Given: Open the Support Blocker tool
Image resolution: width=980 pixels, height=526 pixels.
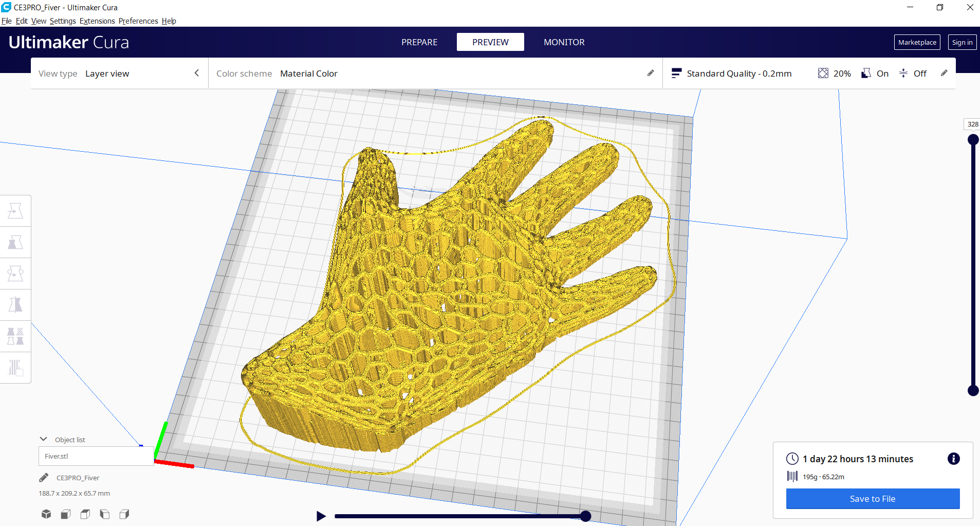Looking at the screenshot, I should pyautogui.click(x=15, y=368).
